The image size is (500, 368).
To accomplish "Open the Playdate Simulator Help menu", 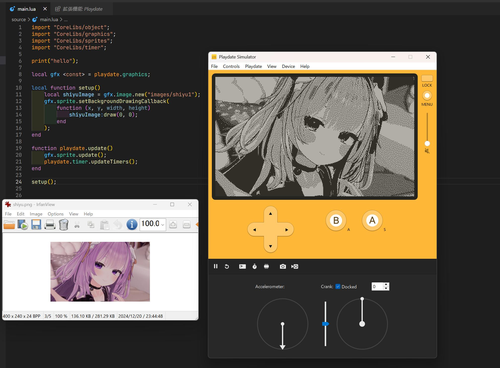I will click(x=305, y=66).
